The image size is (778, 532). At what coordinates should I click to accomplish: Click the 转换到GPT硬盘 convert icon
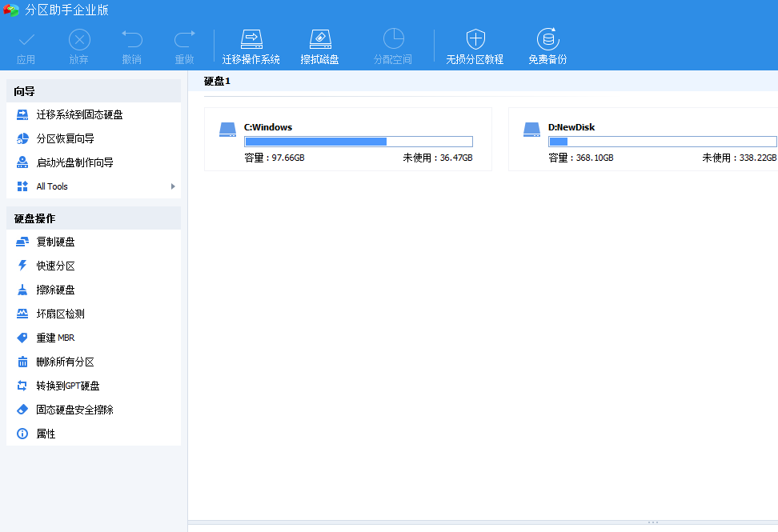pyautogui.click(x=22, y=386)
